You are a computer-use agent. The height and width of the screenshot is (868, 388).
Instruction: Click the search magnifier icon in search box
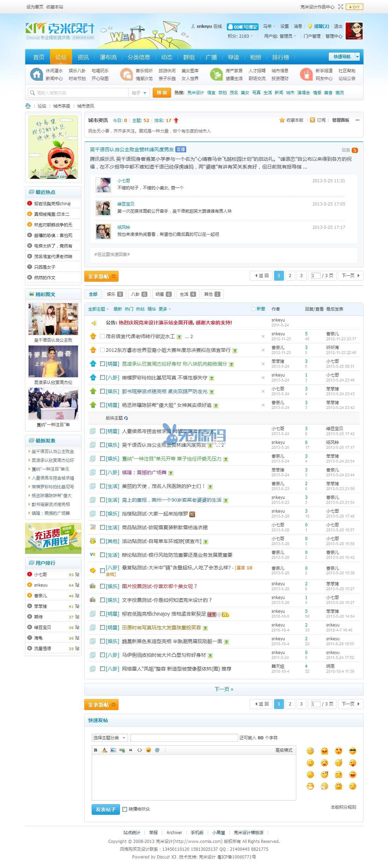(x=32, y=93)
